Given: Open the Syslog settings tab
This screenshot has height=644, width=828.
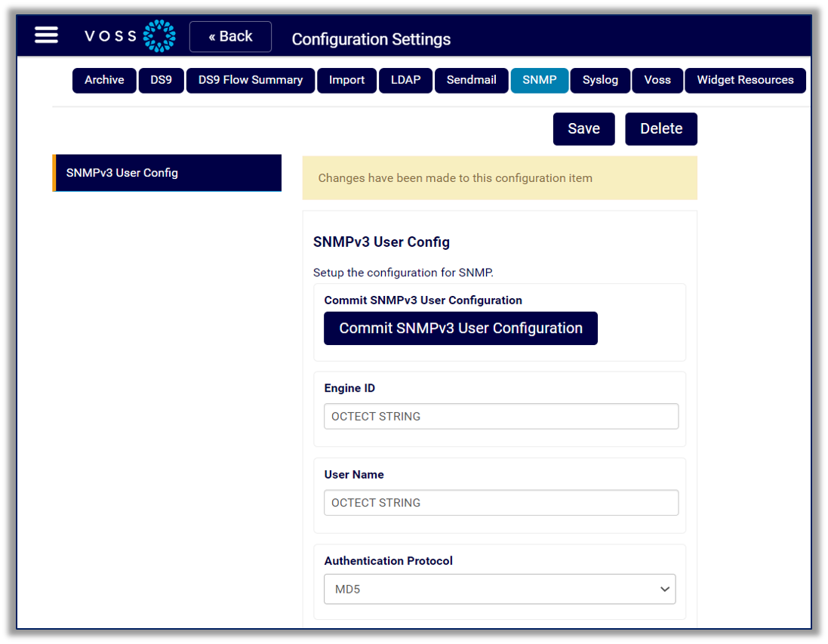Looking at the screenshot, I should coord(600,80).
